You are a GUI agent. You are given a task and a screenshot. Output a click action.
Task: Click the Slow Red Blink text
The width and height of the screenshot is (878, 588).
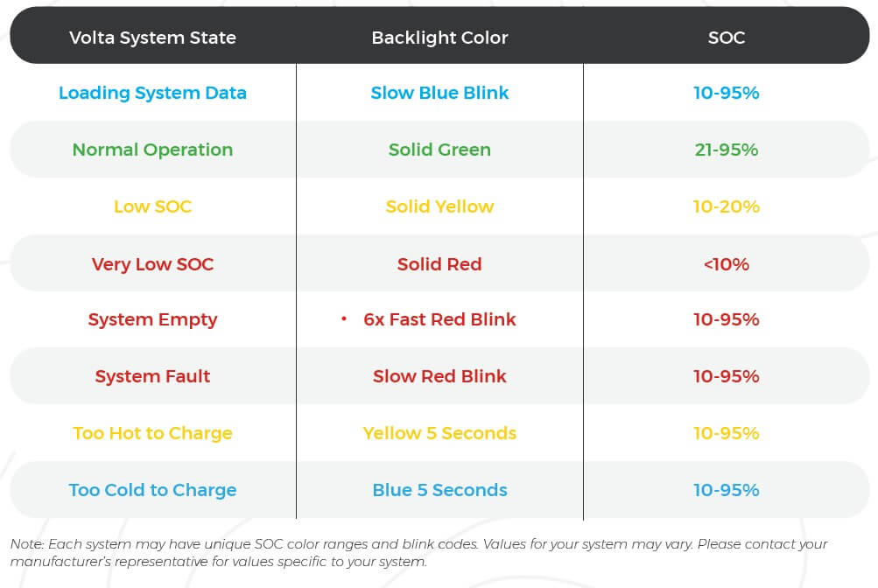(439, 376)
